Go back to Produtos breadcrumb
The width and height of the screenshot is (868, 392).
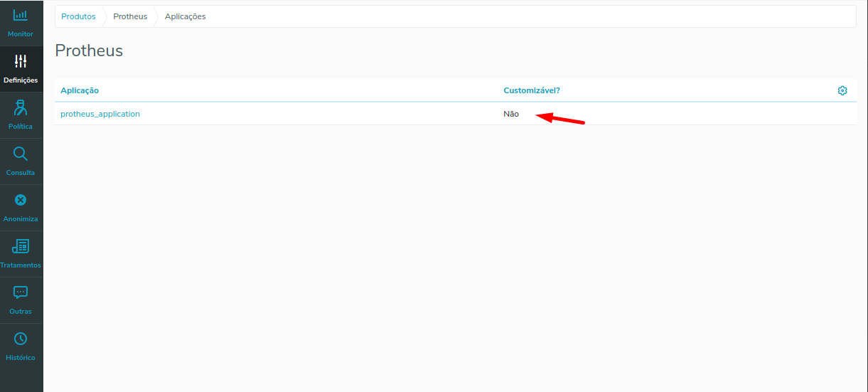click(78, 16)
